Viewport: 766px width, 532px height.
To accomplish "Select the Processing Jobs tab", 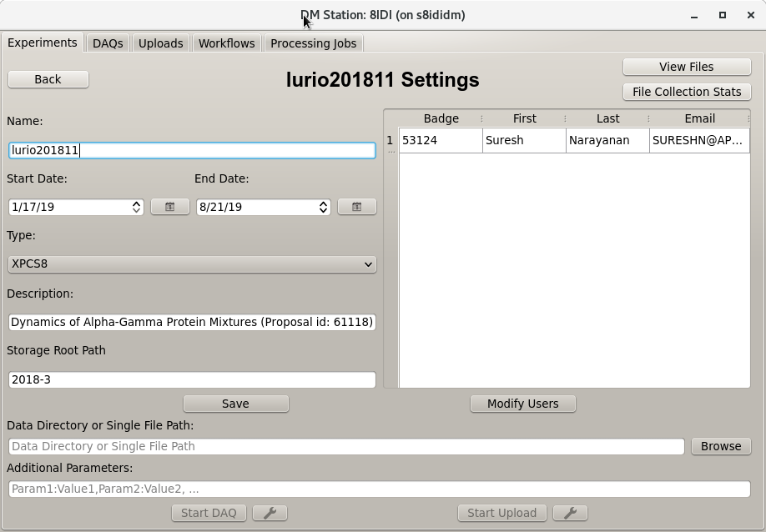I will point(313,43).
